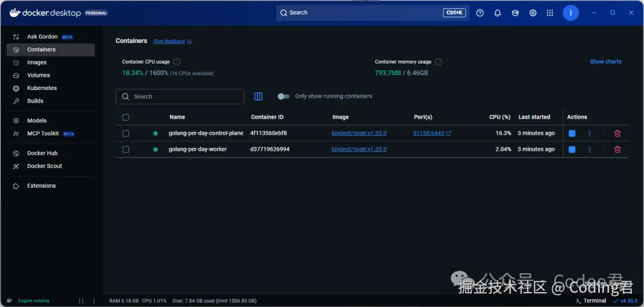Image resolution: width=644 pixels, height=307 pixels.
Task: Click the Ctrl+K shortcut badge
Action: pos(454,13)
